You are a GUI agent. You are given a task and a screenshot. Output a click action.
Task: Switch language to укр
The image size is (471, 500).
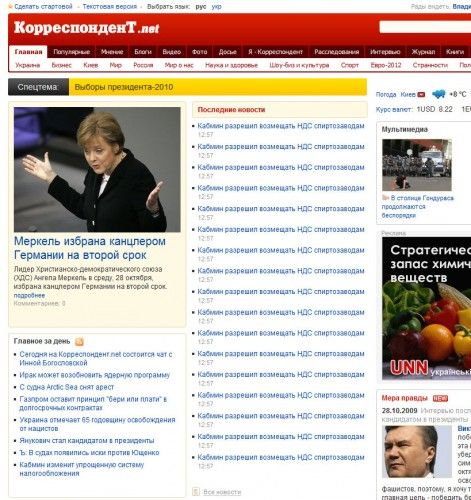coord(216,7)
